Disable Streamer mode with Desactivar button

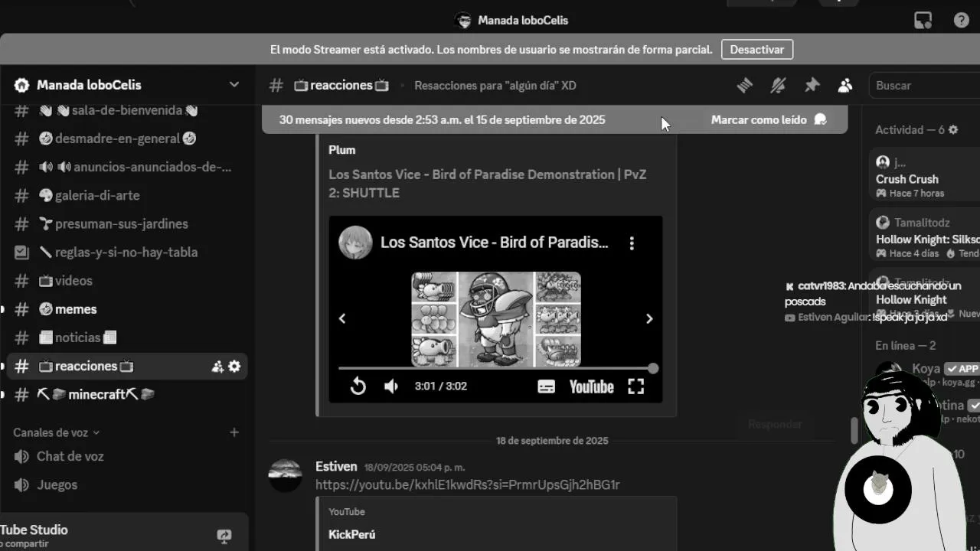[x=756, y=50]
